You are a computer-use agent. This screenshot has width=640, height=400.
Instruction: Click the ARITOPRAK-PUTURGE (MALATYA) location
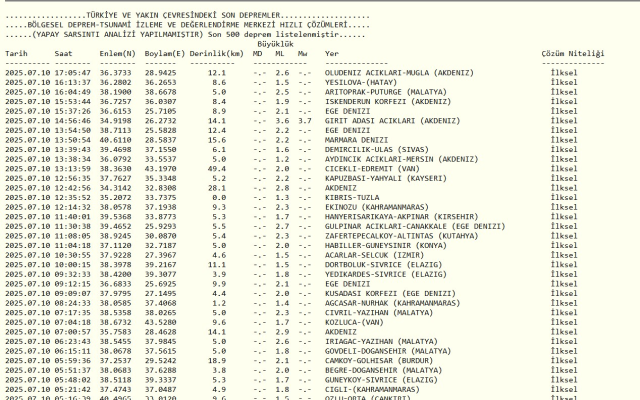pyautogui.click(x=386, y=91)
